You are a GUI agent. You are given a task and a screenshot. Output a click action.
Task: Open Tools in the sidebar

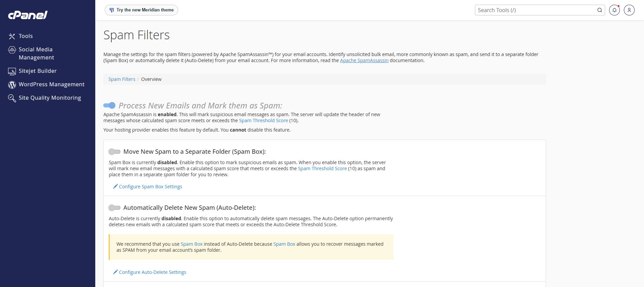(x=25, y=36)
